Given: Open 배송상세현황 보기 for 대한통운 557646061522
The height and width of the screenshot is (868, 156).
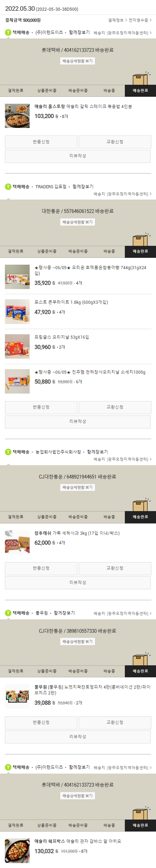Looking at the screenshot, I should [78, 222].
